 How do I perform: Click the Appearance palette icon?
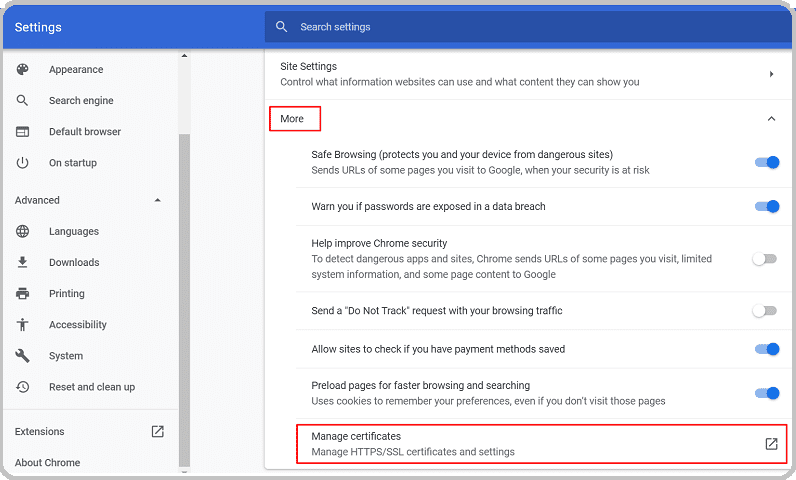point(22,70)
